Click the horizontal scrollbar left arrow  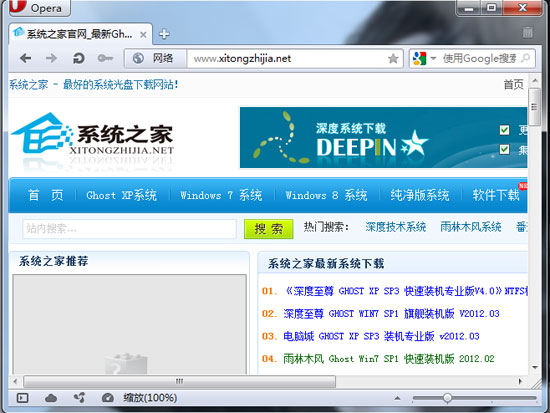click(x=15, y=381)
